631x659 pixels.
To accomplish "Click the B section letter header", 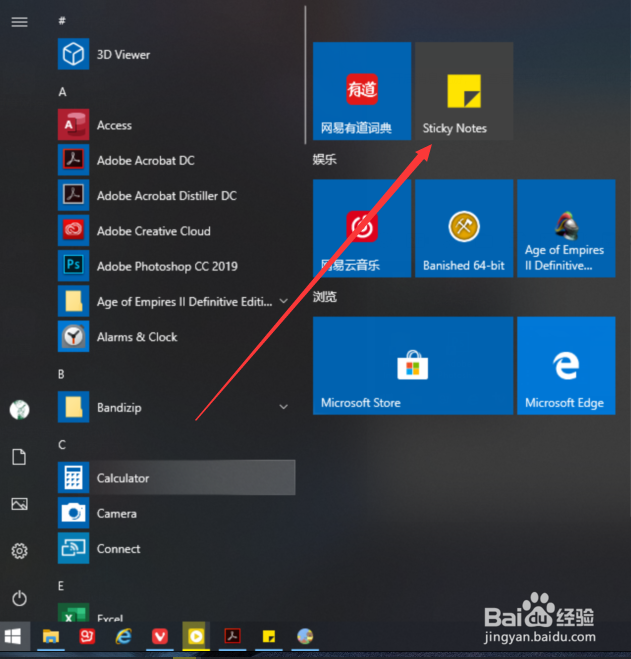I will pos(61,374).
